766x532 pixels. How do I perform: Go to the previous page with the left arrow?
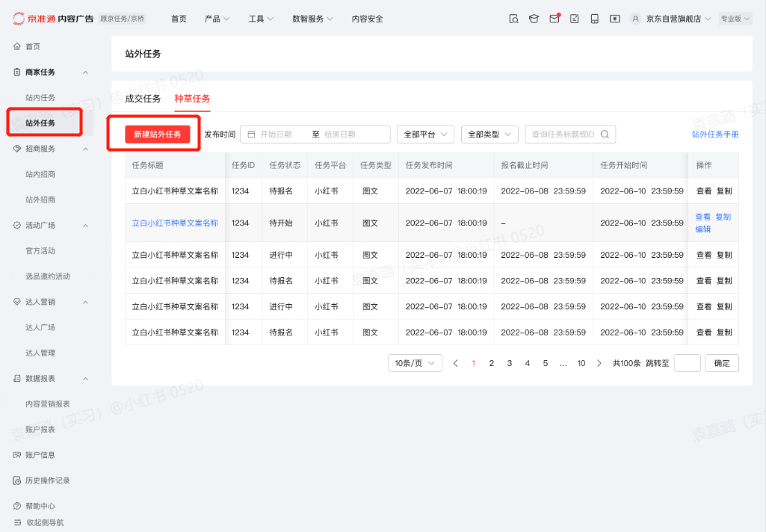(456, 363)
